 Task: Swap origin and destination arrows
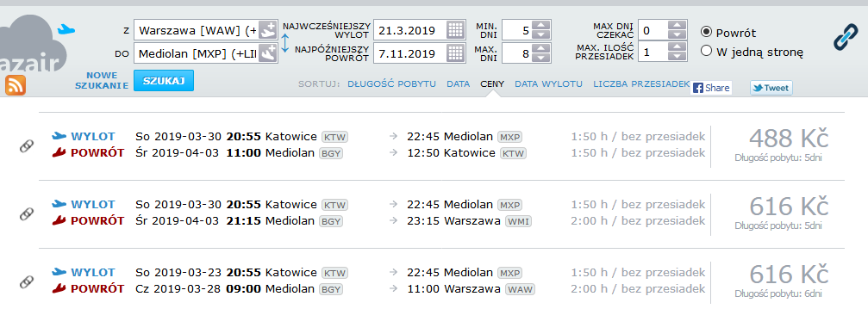pyautogui.click(x=285, y=42)
